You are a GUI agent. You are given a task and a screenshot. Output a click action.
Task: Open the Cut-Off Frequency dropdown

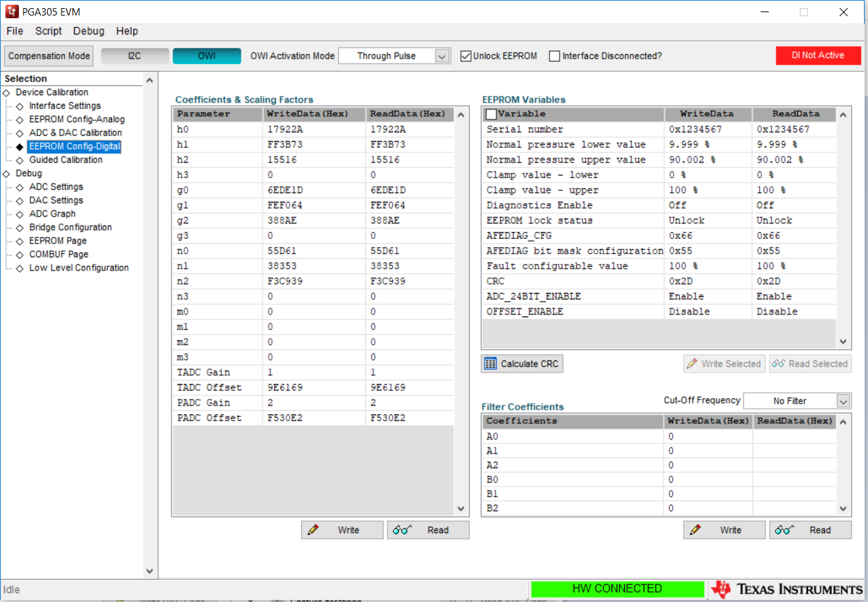click(x=844, y=401)
